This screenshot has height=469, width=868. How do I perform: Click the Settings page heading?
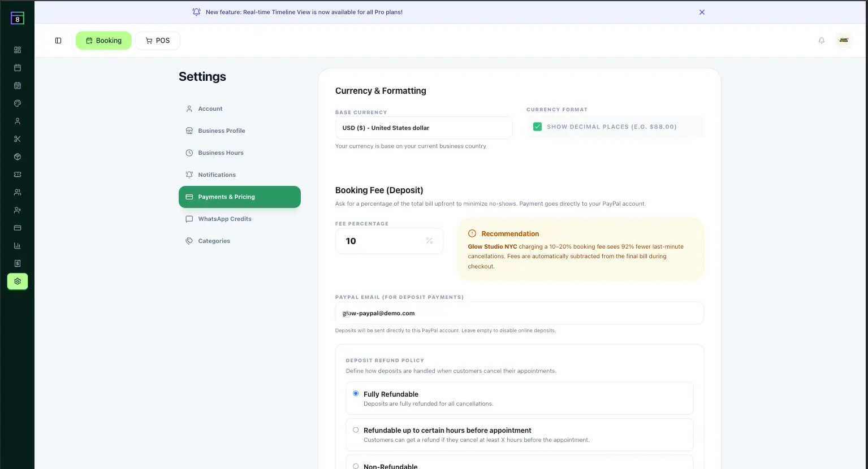(x=202, y=76)
